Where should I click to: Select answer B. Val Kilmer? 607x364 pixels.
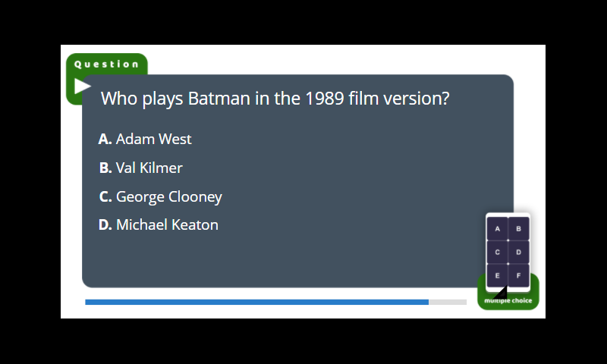point(140,168)
